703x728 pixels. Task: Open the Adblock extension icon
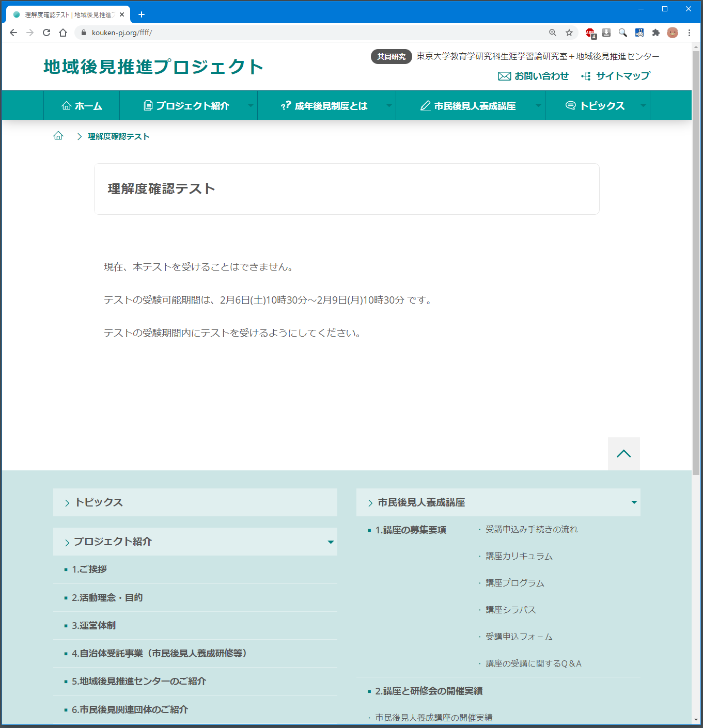[x=590, y=33]
